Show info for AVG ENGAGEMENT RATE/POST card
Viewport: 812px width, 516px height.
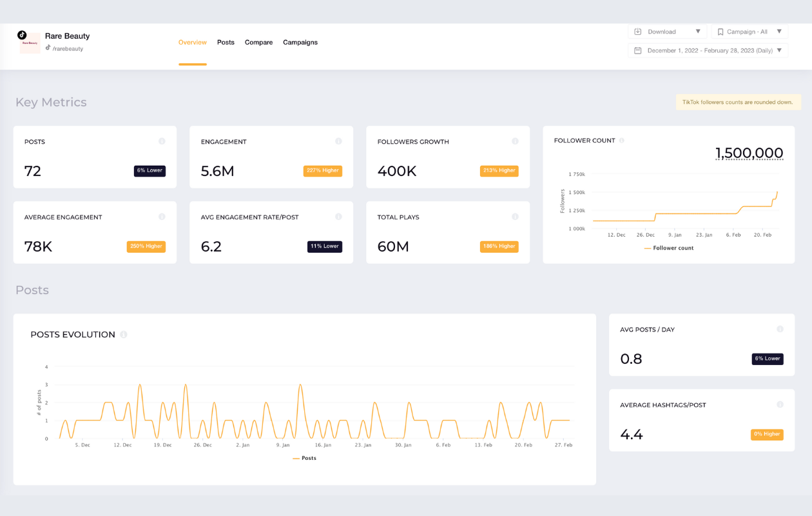338,217
